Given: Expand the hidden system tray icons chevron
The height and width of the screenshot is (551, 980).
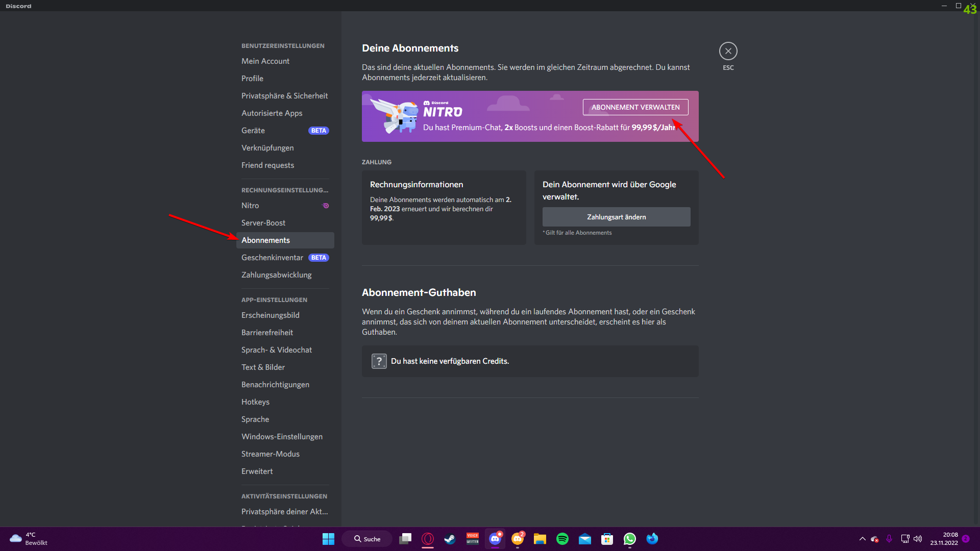Looking at the screenshot, I should point(862,539).
